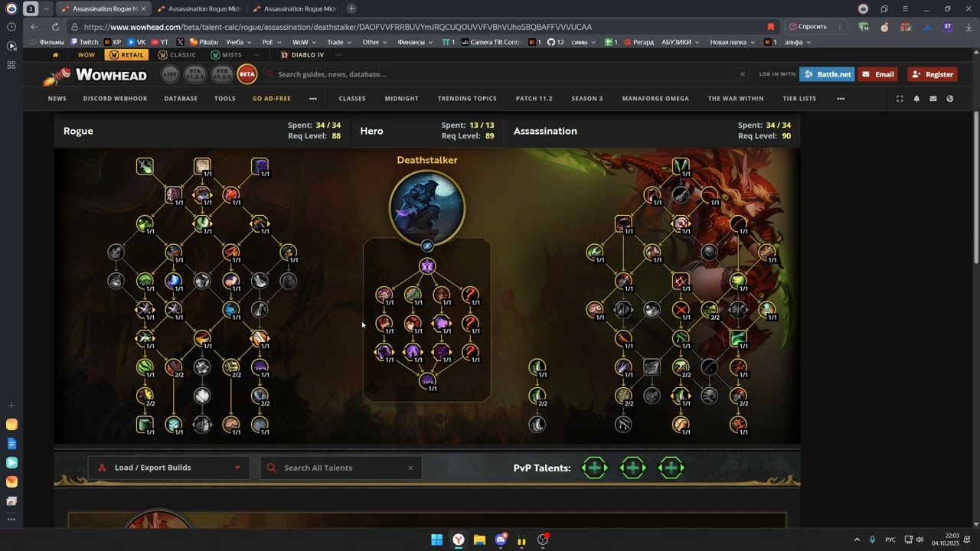Viewport: 980px width, 551px height.
Task: Open notifications bell icon on Wowhead
Action: (x=916, y=99)
